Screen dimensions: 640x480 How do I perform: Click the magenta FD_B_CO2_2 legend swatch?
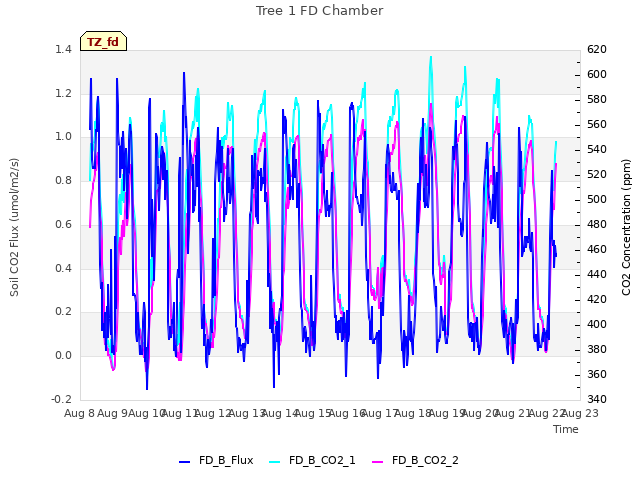(x=378, y=462)
